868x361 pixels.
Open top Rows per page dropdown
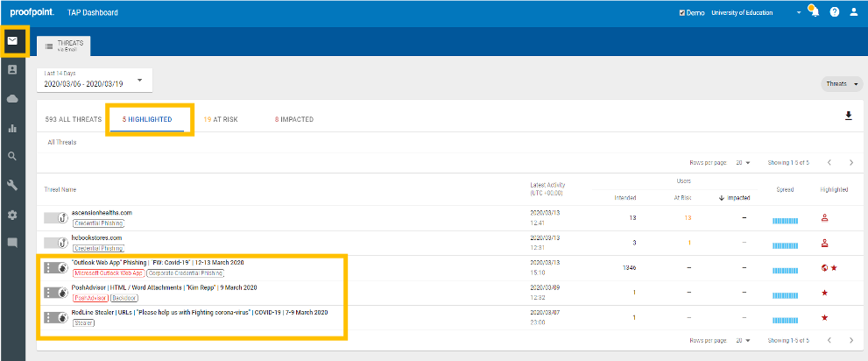coord(743,163)
